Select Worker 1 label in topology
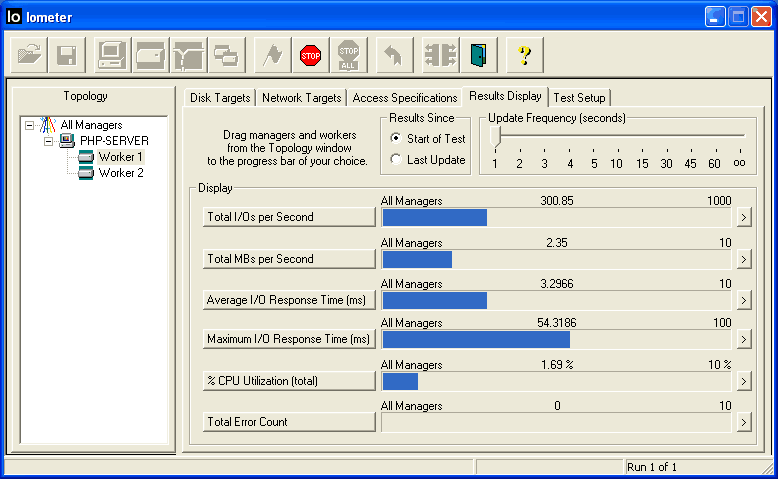Image resolution: width=778 pixels, height=479 pixels. 121,157
